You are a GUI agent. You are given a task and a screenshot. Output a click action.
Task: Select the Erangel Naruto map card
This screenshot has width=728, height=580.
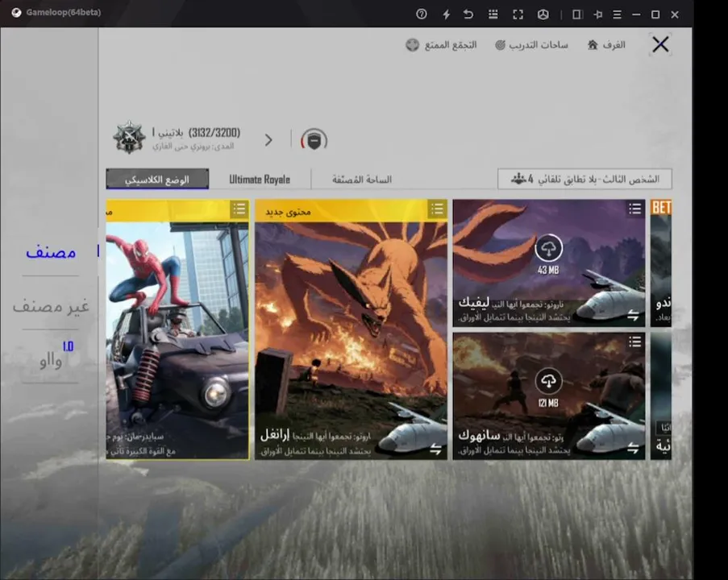coord(351,330)
